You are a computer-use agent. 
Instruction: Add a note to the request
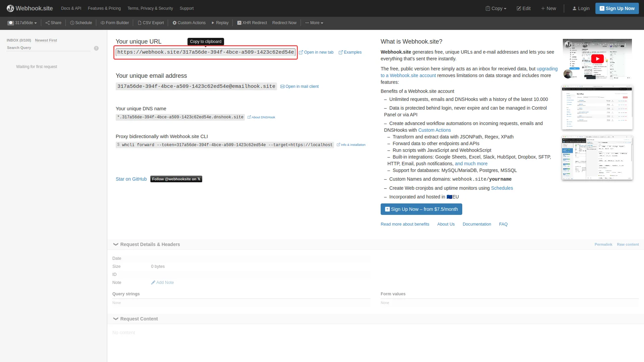tap(163, 282)
